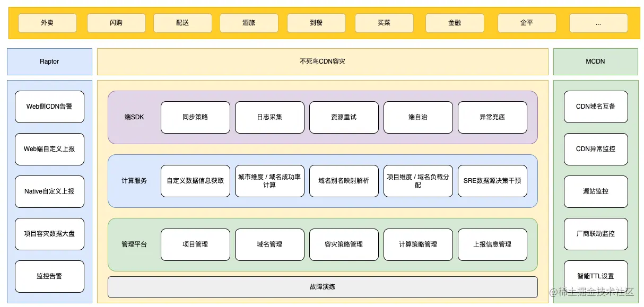Select the 域名别名映射解析 box
The width and height of the screenshot is (644, 307).
pyautogui.click(x=344, y=181)
